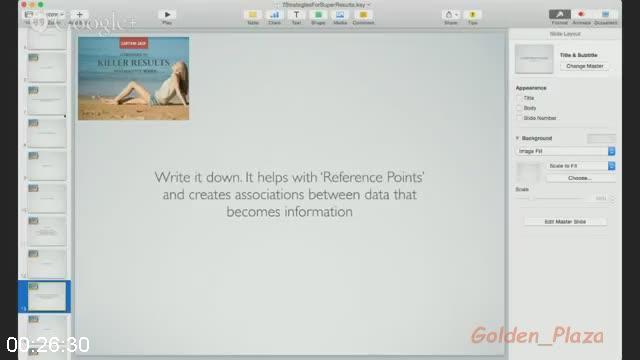The width and height of the screenshot is (640, 360).
Task: Click the Choose... image button
Action: [x=580, y=178]
